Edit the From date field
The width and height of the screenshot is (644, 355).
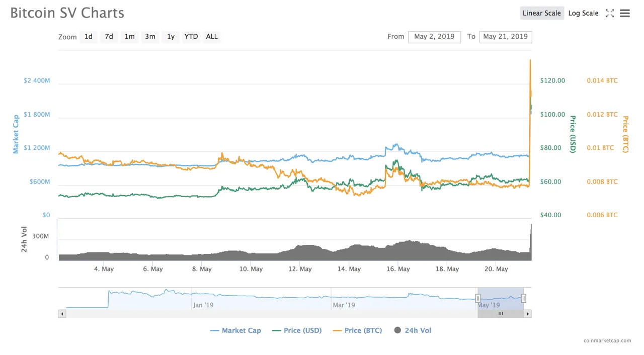point(434,37)
